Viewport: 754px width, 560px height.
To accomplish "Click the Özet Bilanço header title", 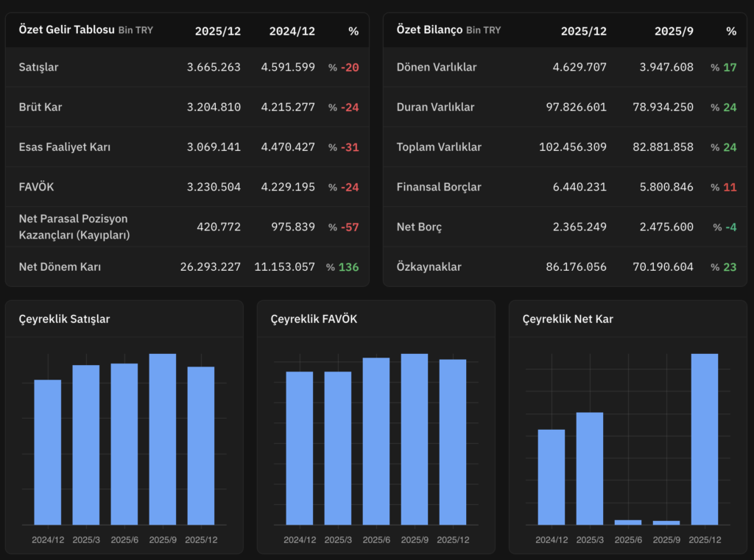I will click(x=429, y=30).
